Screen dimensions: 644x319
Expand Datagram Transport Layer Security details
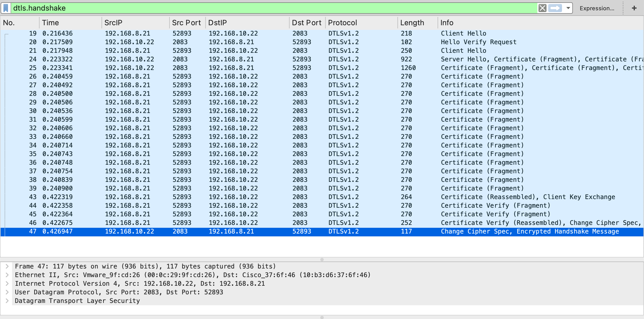7,301
